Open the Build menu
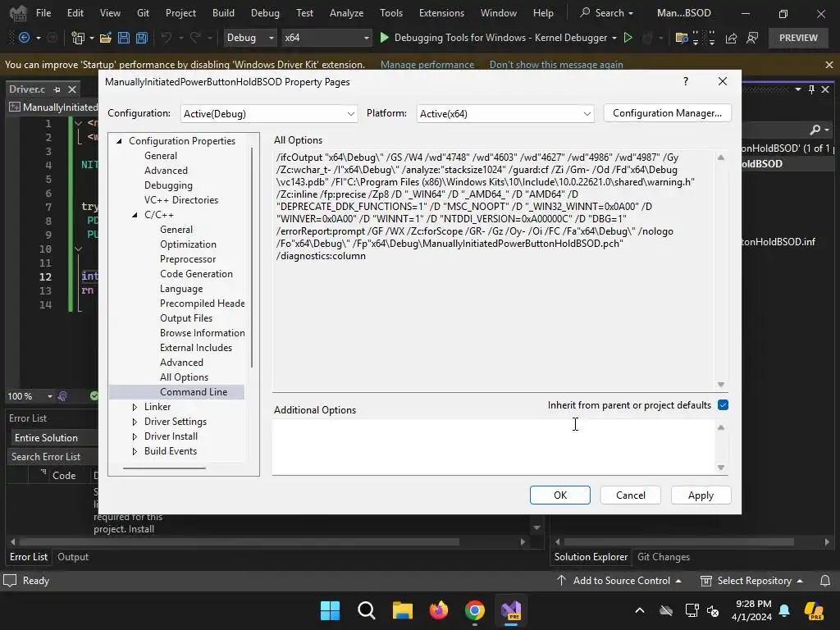This screenshot has width=840, height=630. (x=223, y=13)
